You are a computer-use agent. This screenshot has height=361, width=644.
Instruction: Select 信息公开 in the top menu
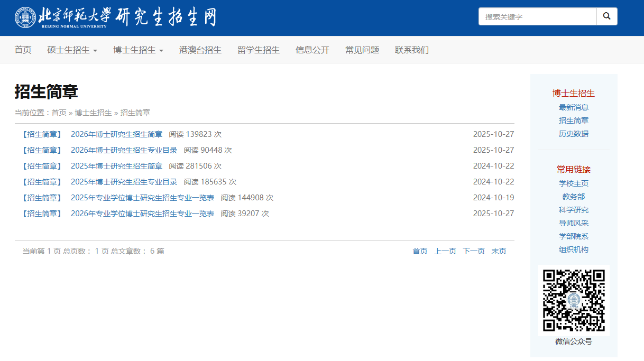click(x=312, y=50)
